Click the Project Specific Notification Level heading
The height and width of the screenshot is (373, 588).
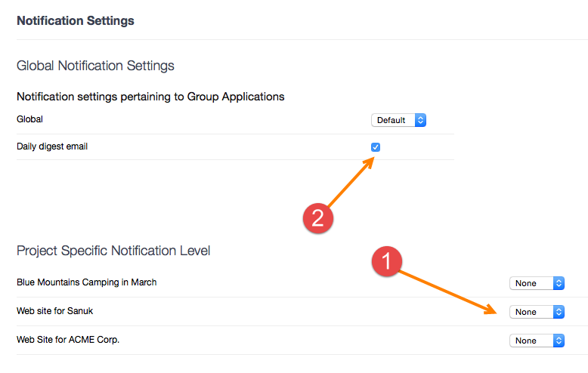click(x=113, y=251)
